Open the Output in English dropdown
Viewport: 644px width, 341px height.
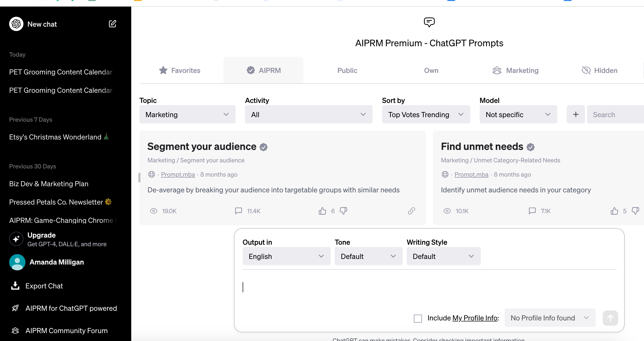click(286, 256)
